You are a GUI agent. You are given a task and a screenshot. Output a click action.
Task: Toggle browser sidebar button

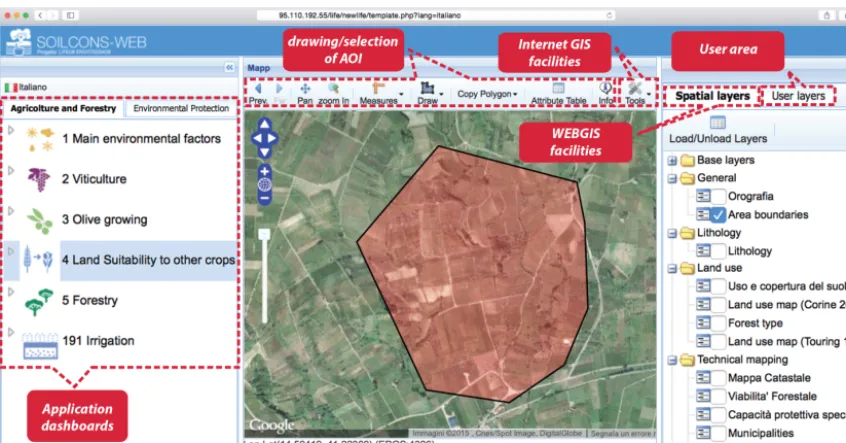(x=70, y=15)
